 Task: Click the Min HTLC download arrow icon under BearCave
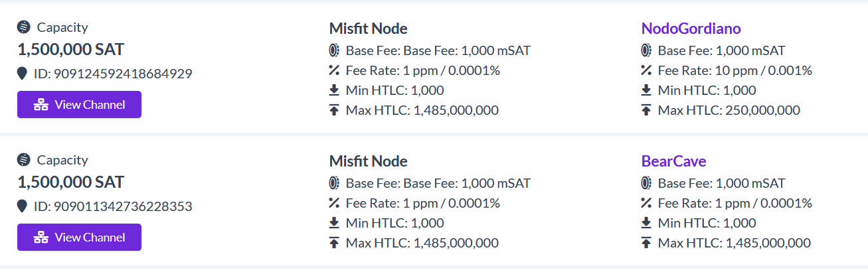[646, 223]
